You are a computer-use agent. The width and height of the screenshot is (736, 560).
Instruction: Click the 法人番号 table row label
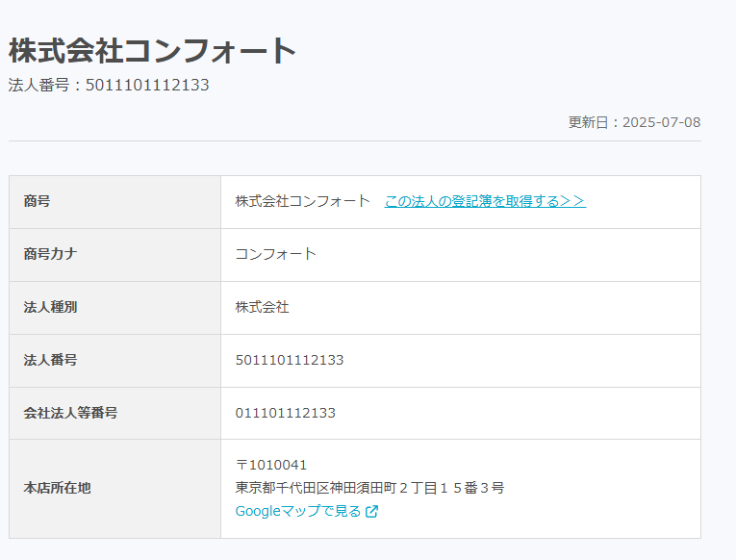coord(50,360)
